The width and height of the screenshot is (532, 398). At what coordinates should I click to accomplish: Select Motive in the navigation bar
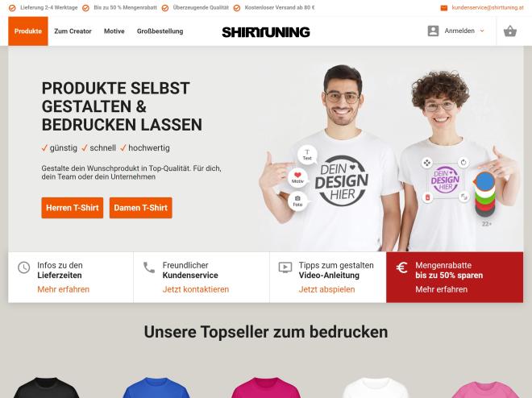(114, 31)
